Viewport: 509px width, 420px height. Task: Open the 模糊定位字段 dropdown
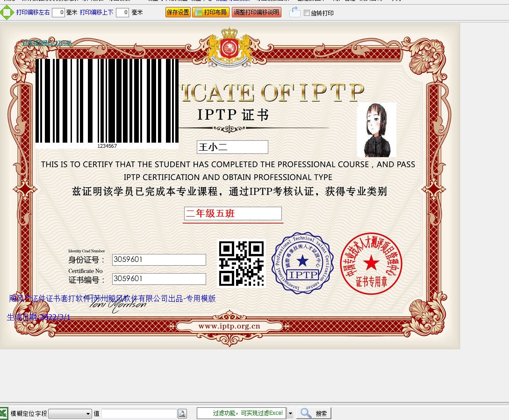(70, 413)
